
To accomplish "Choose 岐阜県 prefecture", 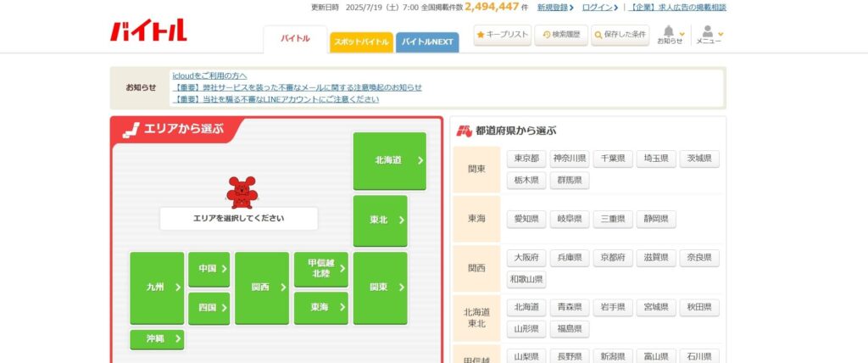I will pyautogui.click(x=570, y=219).
